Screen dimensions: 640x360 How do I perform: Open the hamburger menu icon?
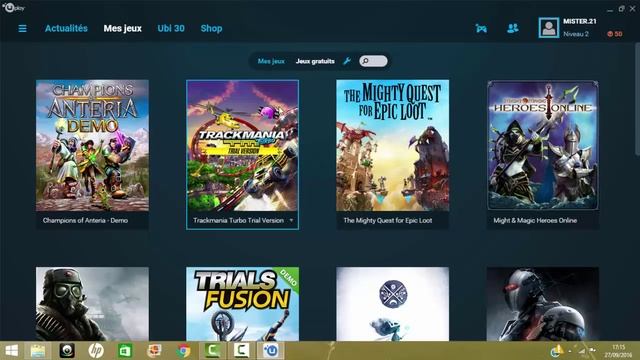pos(22,28)
